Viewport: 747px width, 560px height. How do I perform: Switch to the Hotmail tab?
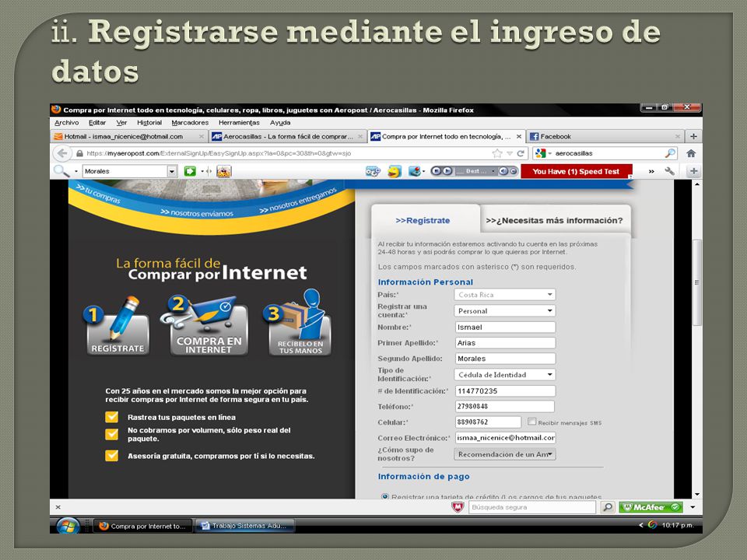click(129, 136)
